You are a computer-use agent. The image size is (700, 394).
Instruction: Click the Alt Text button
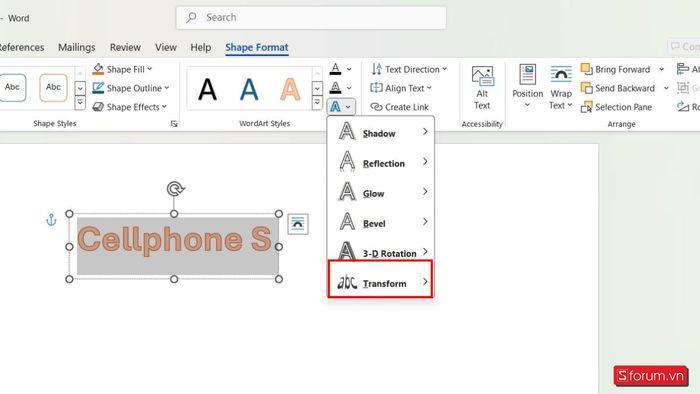tap(482, 88)
